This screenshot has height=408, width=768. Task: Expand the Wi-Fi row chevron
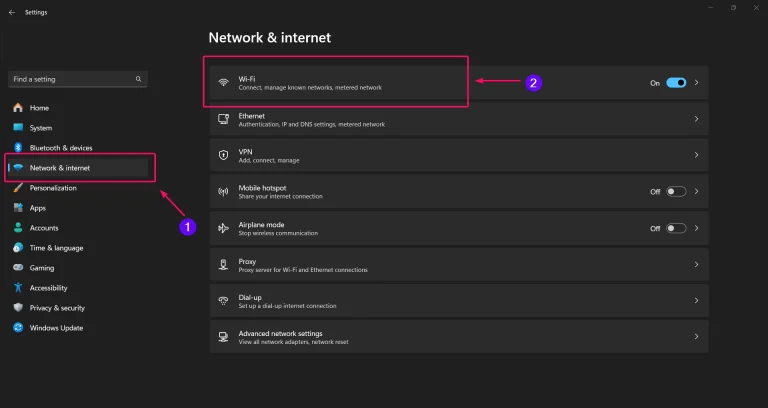click(696, 83)
